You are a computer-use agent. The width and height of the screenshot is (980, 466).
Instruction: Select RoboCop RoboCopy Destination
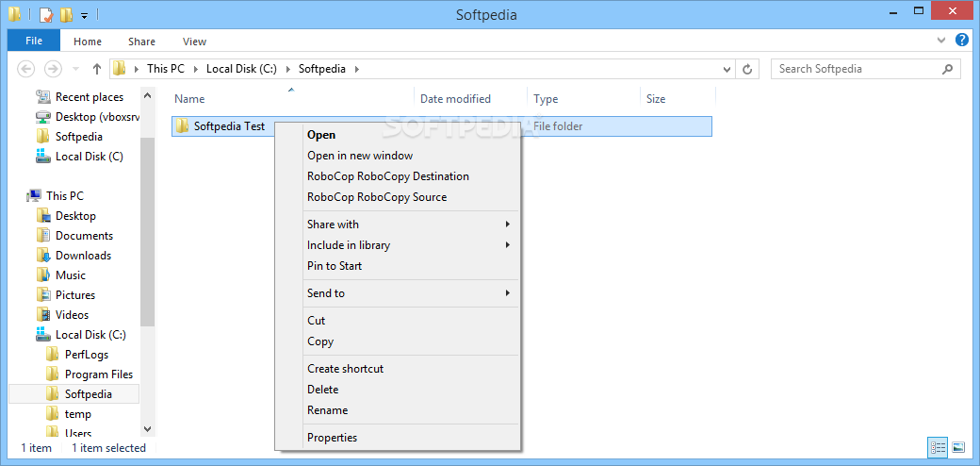coord(388,176)
